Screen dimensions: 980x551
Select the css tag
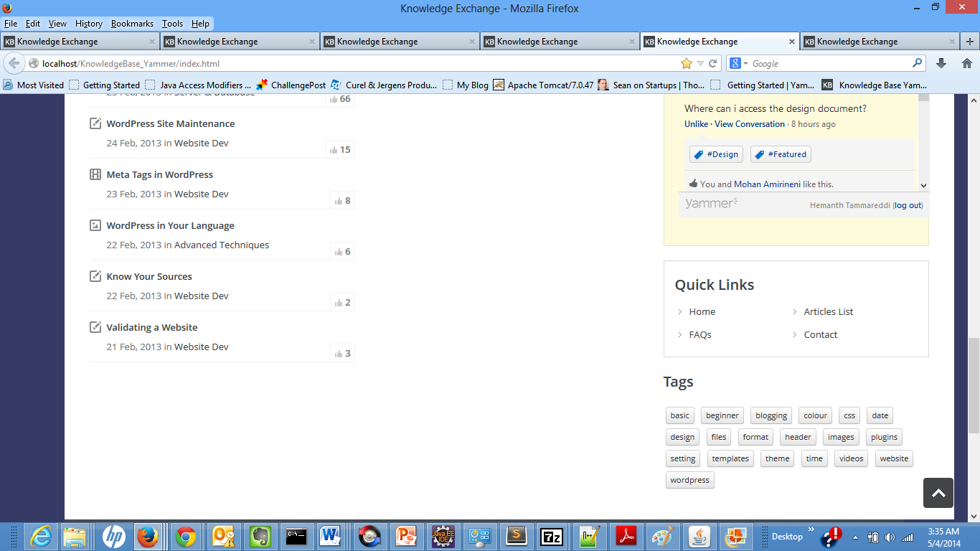pos(849,415)
